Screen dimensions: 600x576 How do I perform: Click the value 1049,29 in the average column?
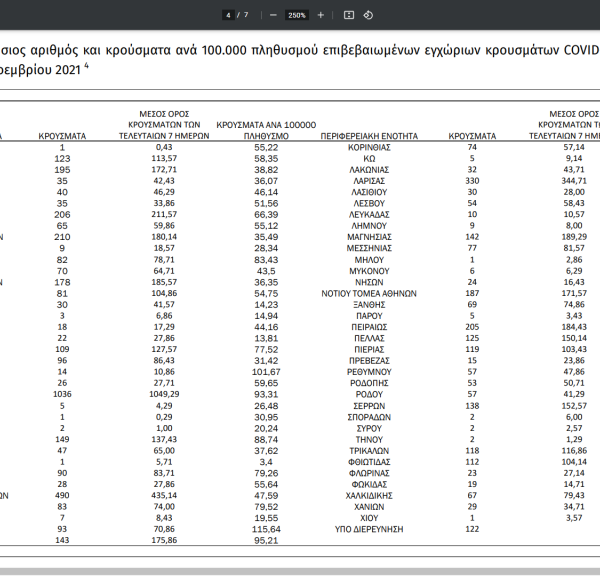click(x=164, y=394)
